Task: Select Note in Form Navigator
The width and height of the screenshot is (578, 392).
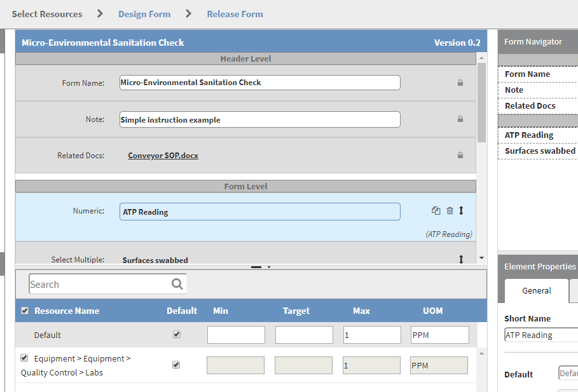Action: pos(538,90)
